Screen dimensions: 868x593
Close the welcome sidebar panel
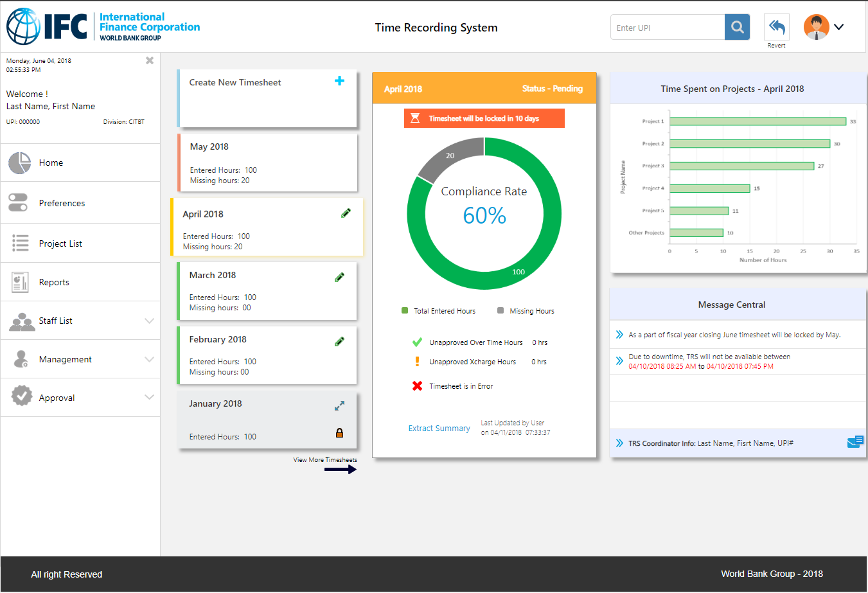pos(150,60)
